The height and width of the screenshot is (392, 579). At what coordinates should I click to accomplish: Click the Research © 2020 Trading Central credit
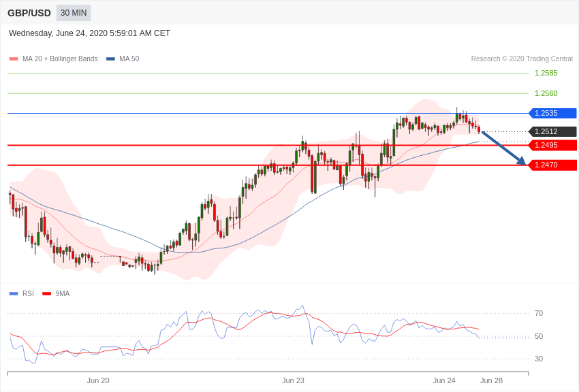point(522,59)
